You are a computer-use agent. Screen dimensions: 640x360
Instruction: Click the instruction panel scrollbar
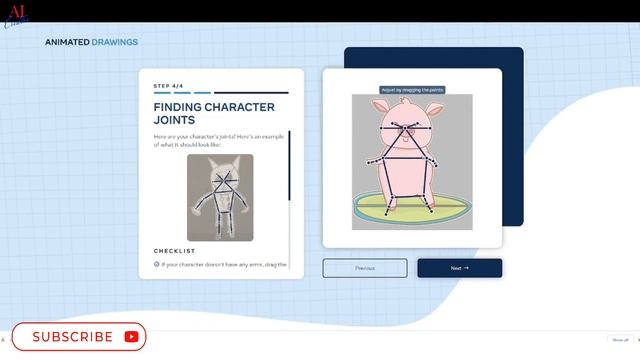pos(289,165)
